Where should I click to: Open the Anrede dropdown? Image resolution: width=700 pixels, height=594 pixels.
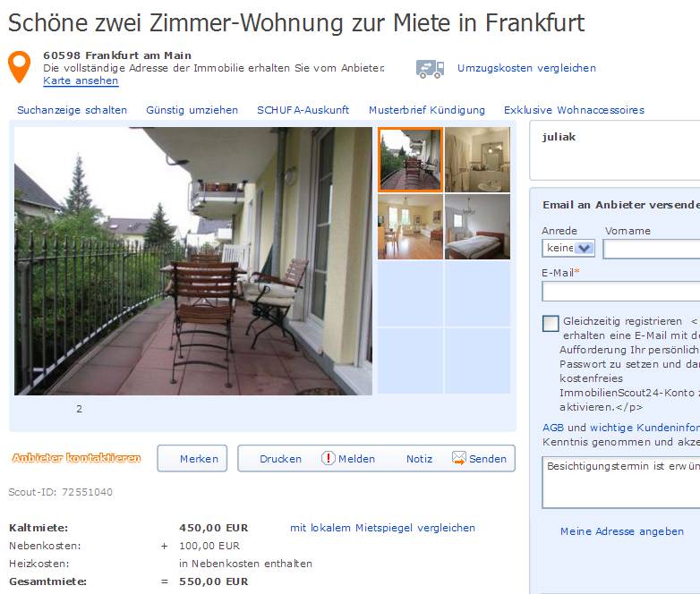(568, 248)
